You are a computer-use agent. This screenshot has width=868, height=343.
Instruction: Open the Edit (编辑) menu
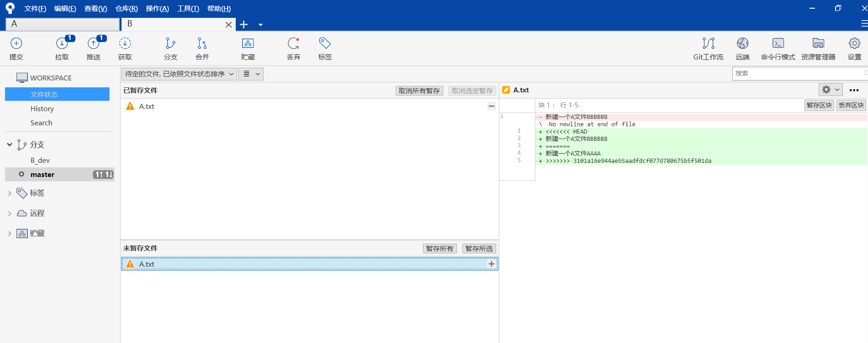tap(65, 9)
